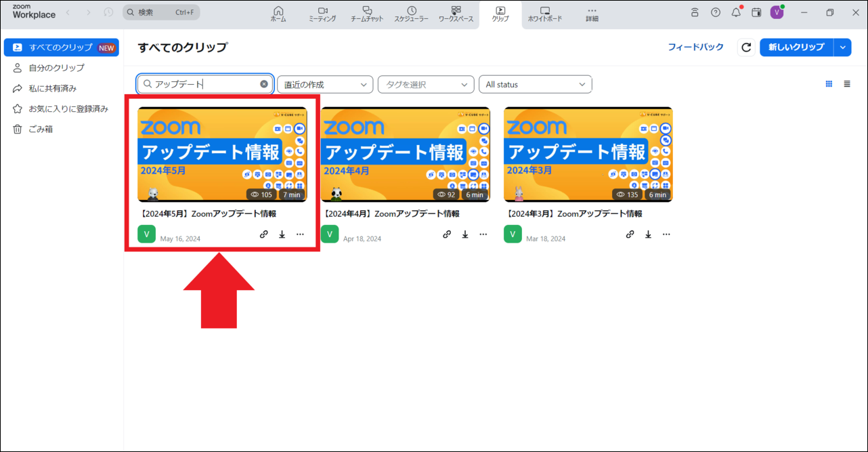Open the history clock icon

pyautogui.click(x=108, y=12)
